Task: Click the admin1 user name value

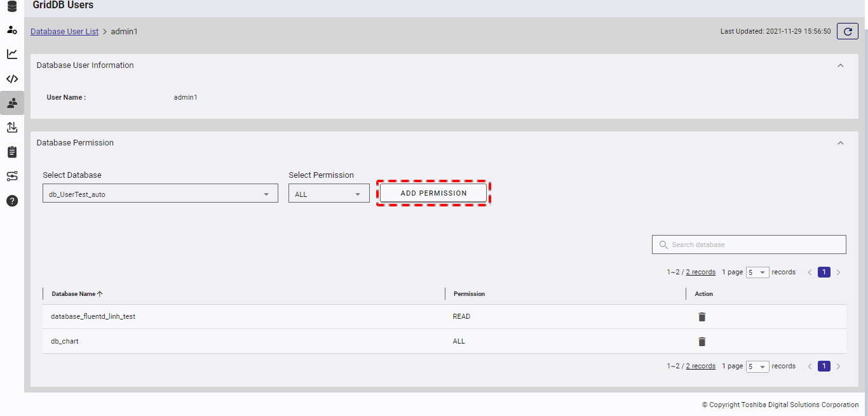Action: 186,97
